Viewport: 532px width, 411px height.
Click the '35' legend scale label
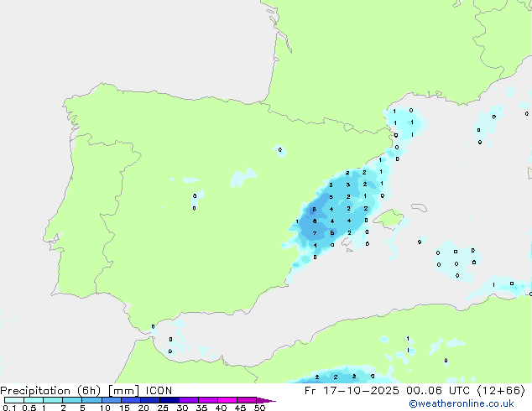coord(201,408)
